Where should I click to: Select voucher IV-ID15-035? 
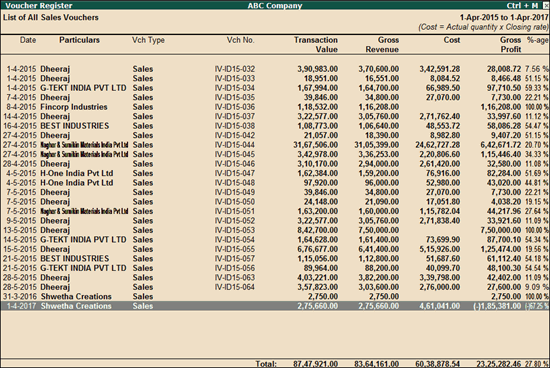[x=235, y=97]
